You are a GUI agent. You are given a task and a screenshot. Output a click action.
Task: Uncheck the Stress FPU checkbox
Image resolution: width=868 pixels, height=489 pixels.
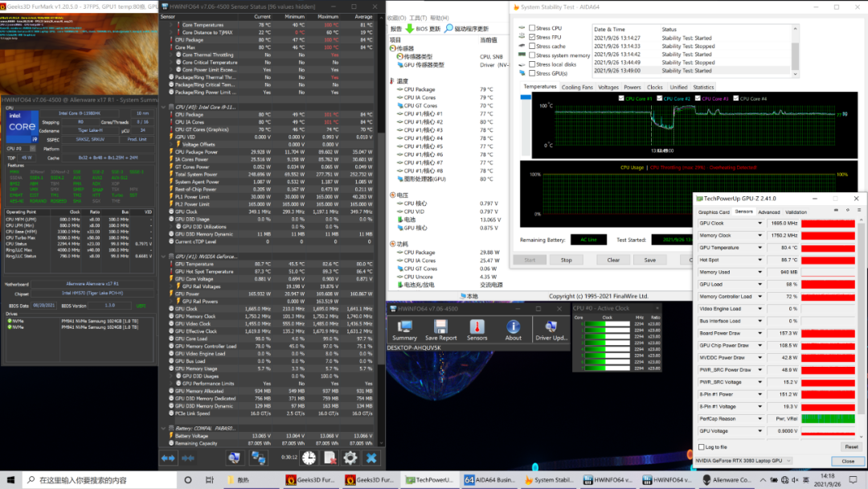pyautogui.click(x=532, y=37)
